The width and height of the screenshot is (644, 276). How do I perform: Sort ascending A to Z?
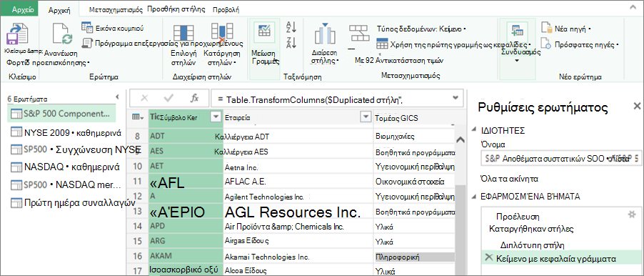pos(291,27)
